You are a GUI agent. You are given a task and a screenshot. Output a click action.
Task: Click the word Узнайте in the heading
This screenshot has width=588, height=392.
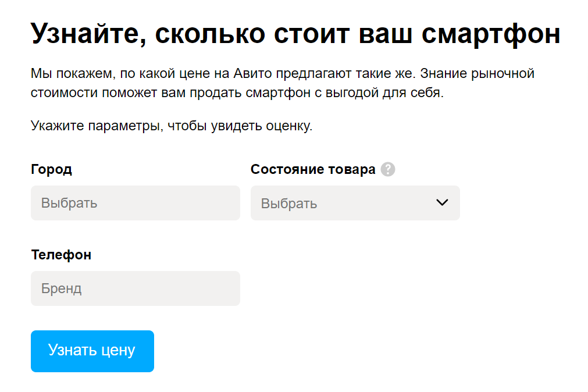(x=81, y=34)
